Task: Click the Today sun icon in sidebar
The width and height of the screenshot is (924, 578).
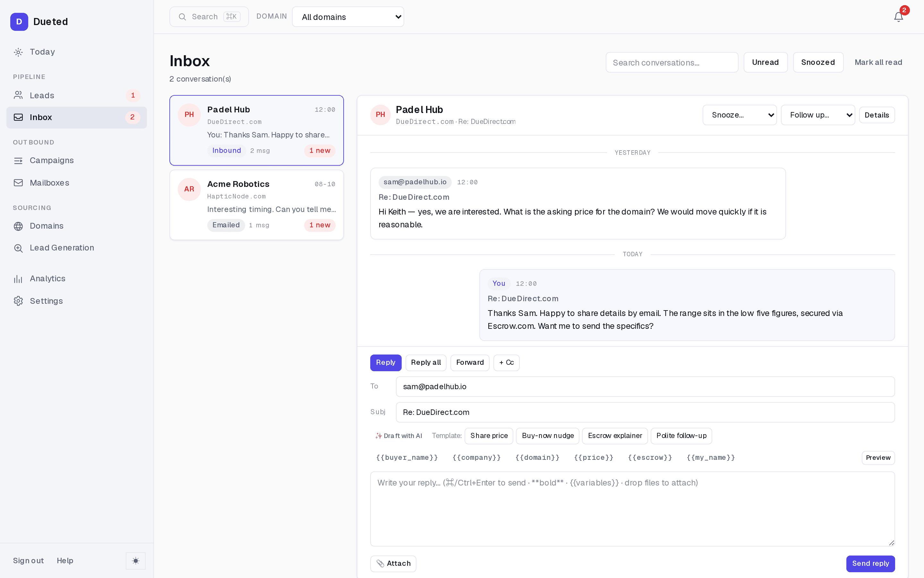Action: click(x=18, y=52)
